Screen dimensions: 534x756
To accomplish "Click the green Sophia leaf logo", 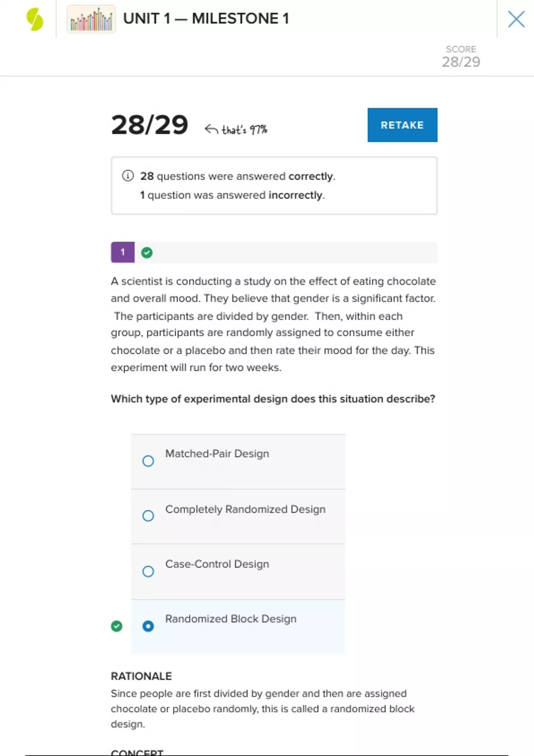I will click(x=35, y=20).
